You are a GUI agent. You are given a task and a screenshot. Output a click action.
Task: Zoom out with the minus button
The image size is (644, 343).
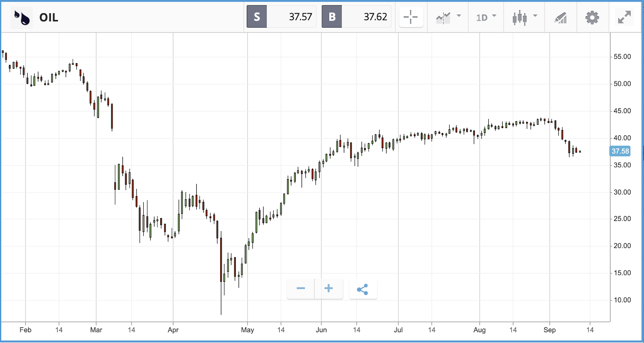[301, 289]
